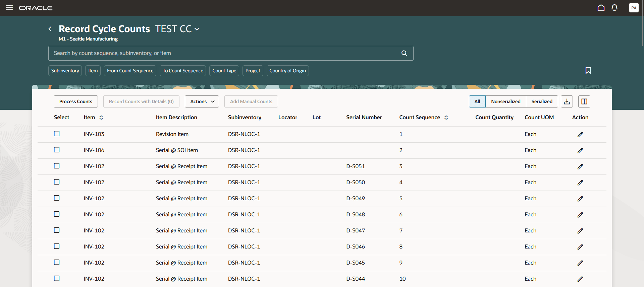
Task: Go back using the left chevron
Action: click(50, 29)
